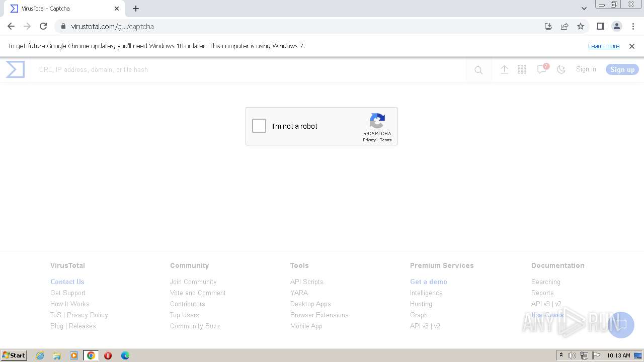Click the volume speaker tray icon
Viewport: 644px width, 362px height.
[572, 355]
